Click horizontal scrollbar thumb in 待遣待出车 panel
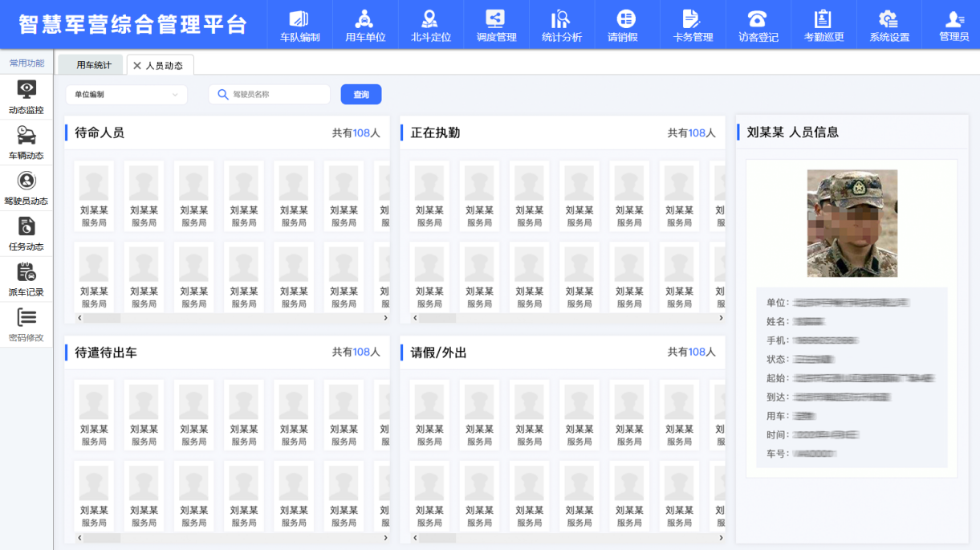This screenshot has height=550, width=980. pos(102,538)
